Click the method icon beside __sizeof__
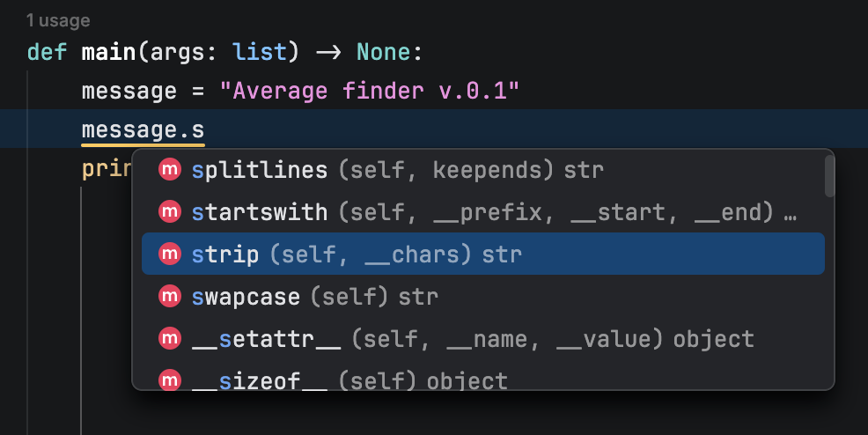The width and height of the screenshot is (868, 435). coord(168,380)
